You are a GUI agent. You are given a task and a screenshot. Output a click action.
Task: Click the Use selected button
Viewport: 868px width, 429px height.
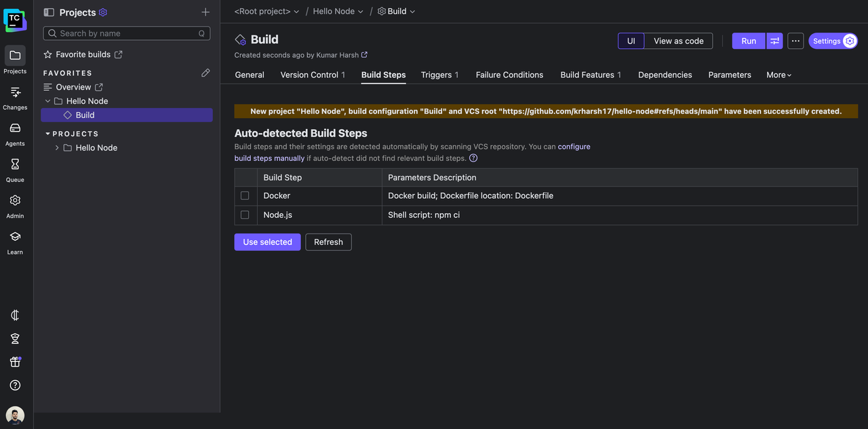[267, 242]
